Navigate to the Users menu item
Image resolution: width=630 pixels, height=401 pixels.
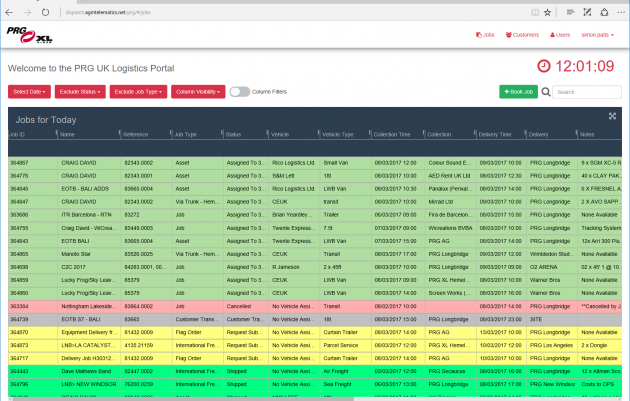pos(559,34)
